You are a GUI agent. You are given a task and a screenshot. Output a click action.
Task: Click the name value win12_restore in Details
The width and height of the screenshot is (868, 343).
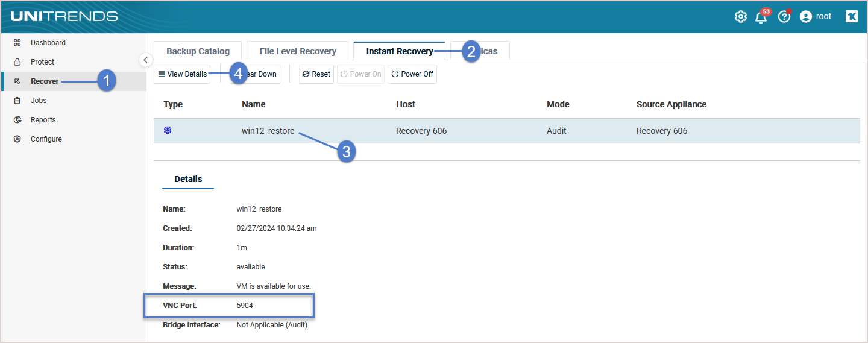pos(259,209)
